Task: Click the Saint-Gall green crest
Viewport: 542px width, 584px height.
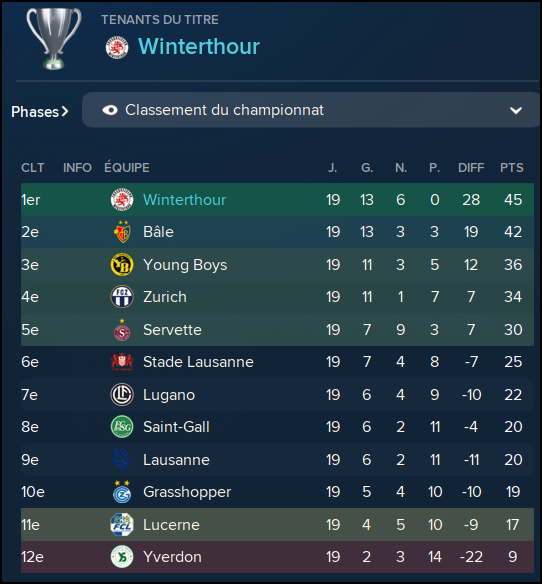Action: click(x=122, y=426)
